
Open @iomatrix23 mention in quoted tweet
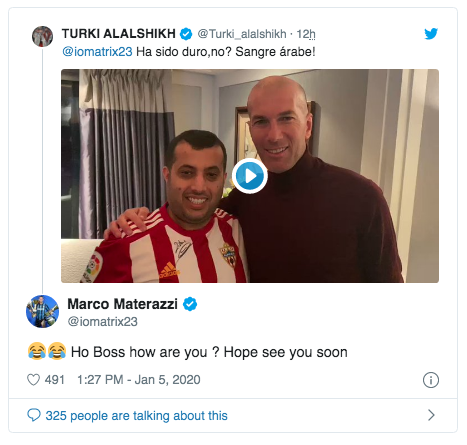pyautogui.click(x=97, y=52)
